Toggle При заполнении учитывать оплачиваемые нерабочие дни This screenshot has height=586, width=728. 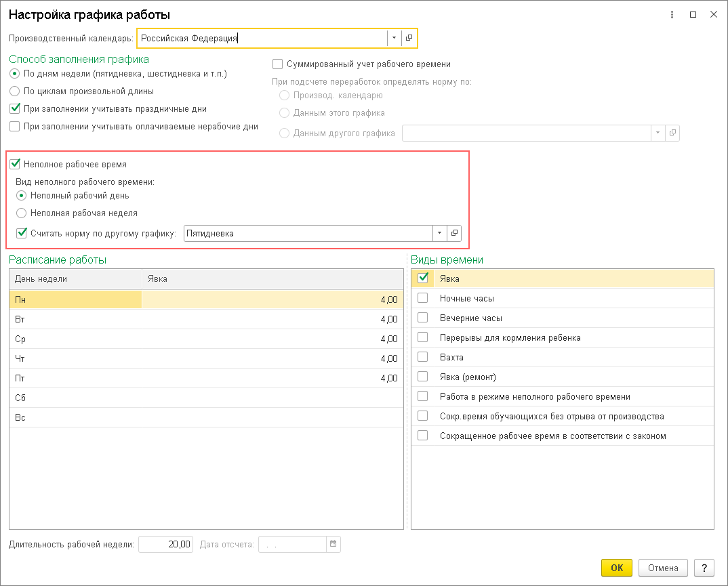(x=15, y=126)
